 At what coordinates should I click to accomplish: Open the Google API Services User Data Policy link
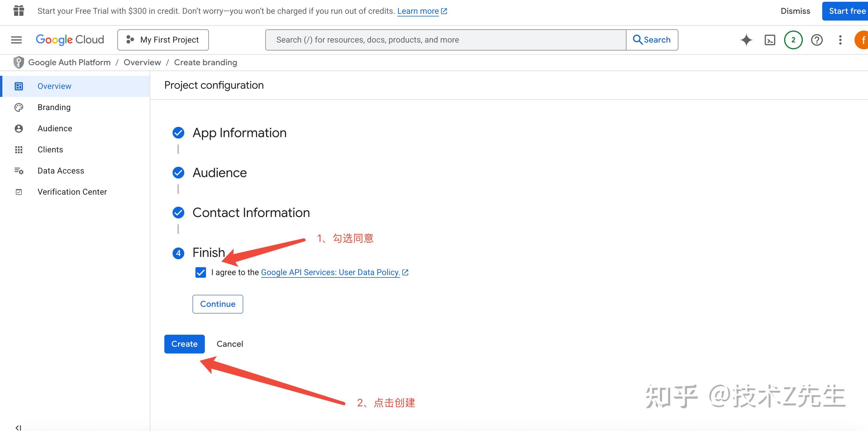[330, 272]
